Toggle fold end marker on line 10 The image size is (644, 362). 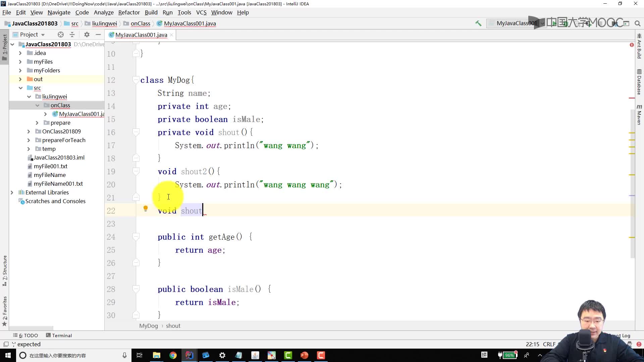(136, 54)
